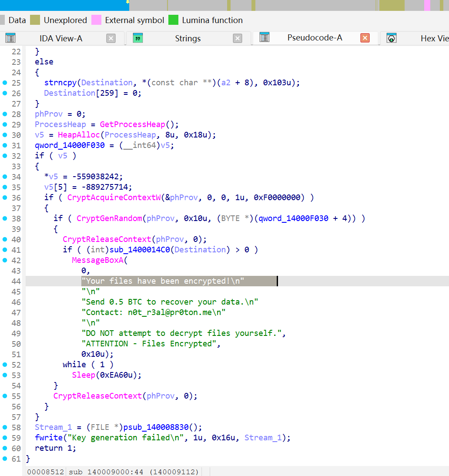The width and height of the screenshot is (449, 476).
Task: Click the pink segment in the navigation band
Action: click(x=427, y=5)
